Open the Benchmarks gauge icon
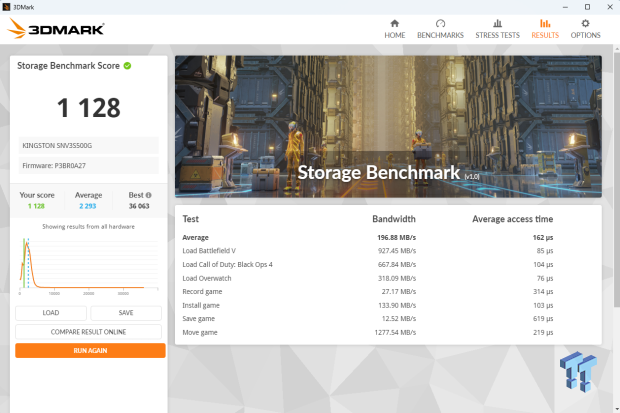Screen dimensions: 620x413 [x=440, y=23]
